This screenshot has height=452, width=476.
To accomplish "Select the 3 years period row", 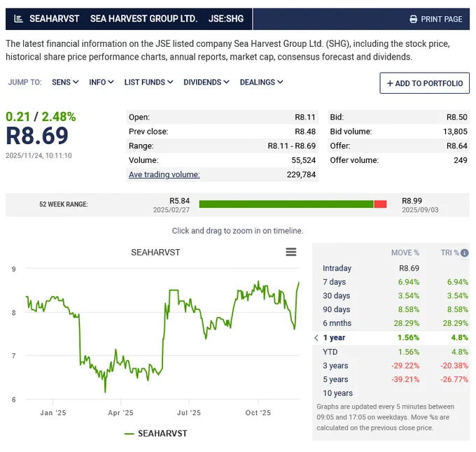I will click(391, 365).
